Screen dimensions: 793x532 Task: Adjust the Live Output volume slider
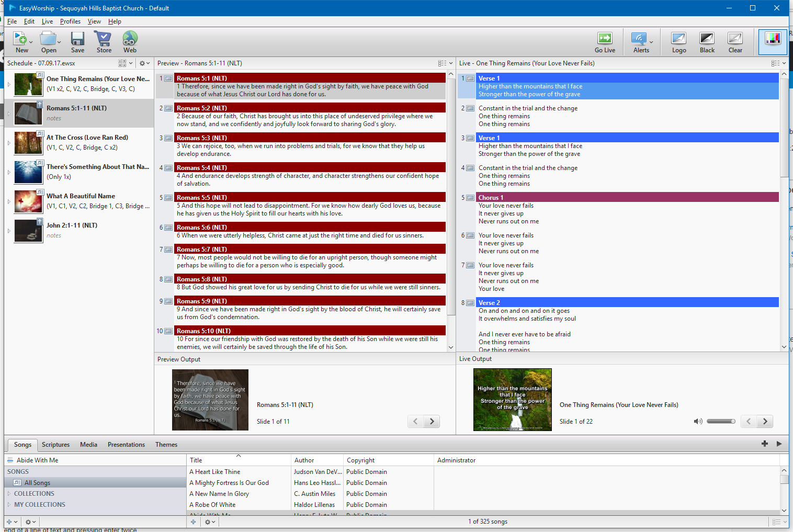721,421
